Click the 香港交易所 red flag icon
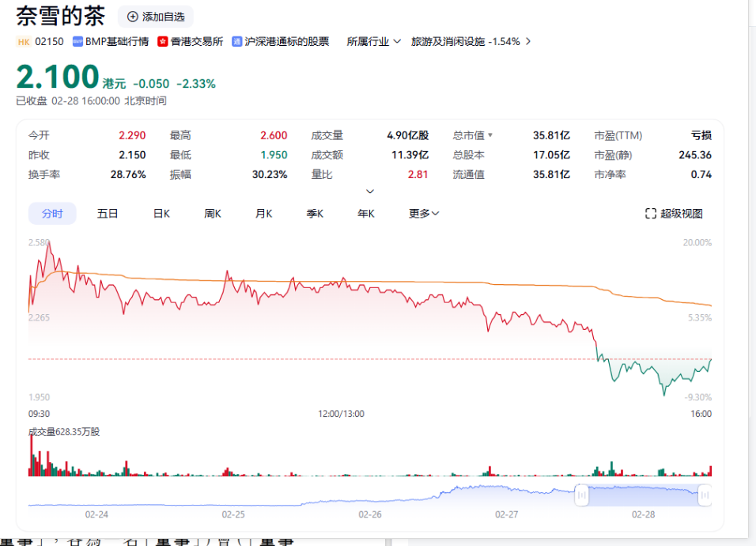 pyautogui.click(x=162, y=42)
